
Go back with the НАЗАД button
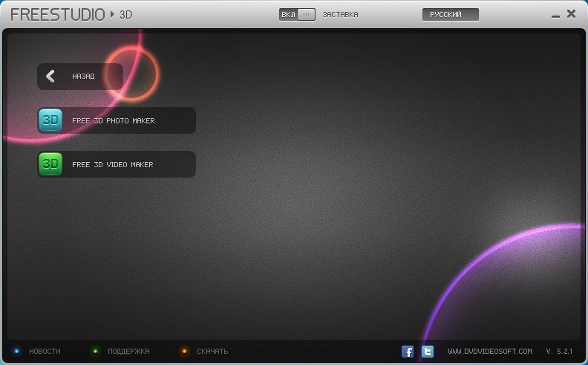click(x=83, y=76)
